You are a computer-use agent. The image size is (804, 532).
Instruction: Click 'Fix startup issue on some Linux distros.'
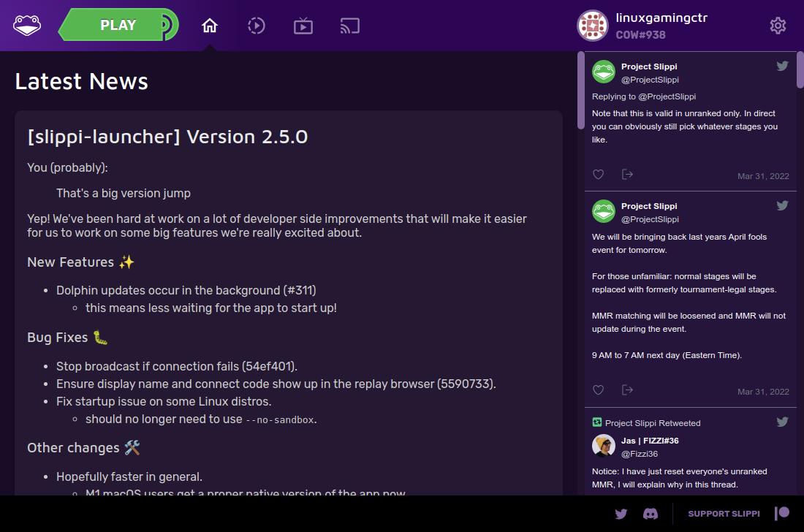[164, 401]
